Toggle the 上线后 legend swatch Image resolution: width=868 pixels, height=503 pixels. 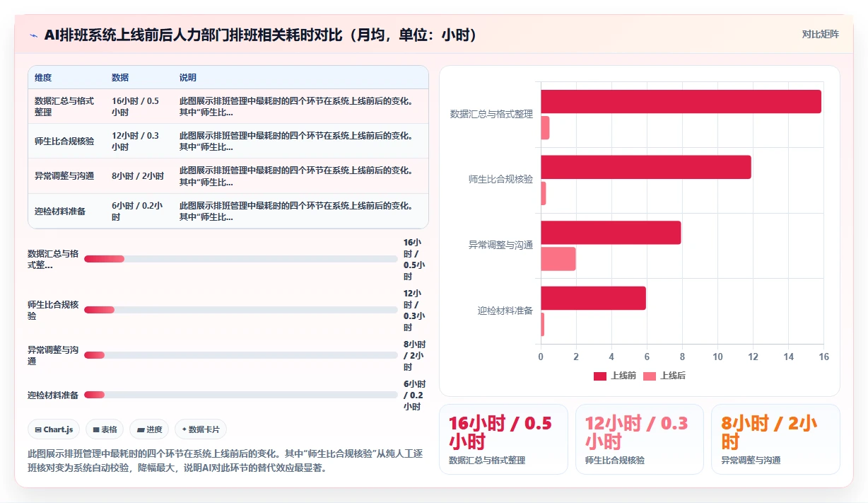[649, 376]
